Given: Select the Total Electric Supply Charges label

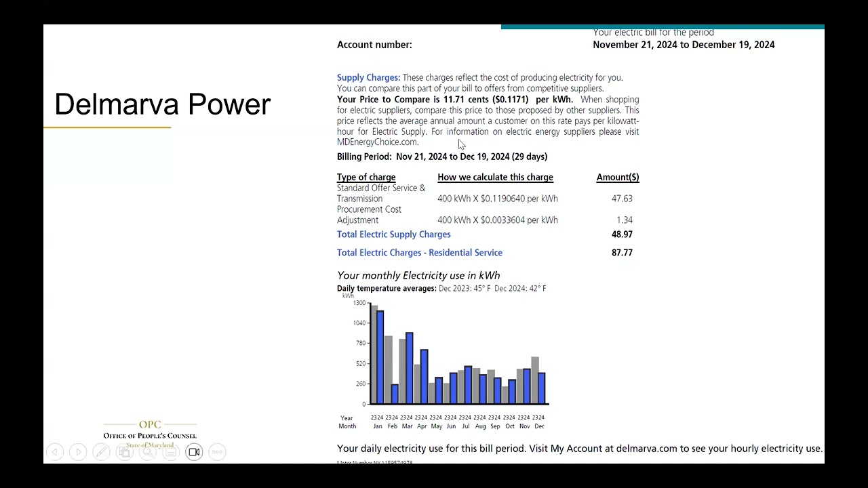Looking at the screenshot, I should [x=393, y=235].
